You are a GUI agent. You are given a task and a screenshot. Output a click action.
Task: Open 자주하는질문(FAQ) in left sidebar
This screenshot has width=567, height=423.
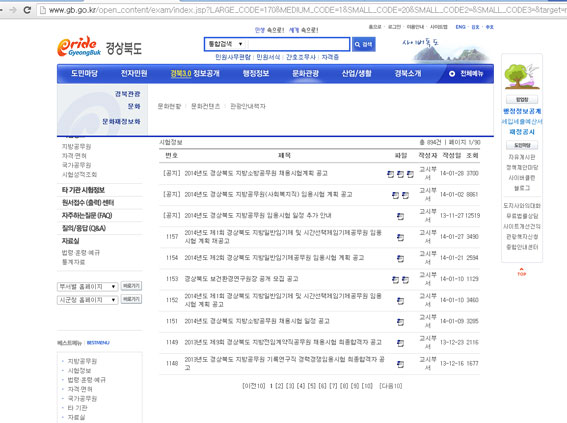(87, 215)
